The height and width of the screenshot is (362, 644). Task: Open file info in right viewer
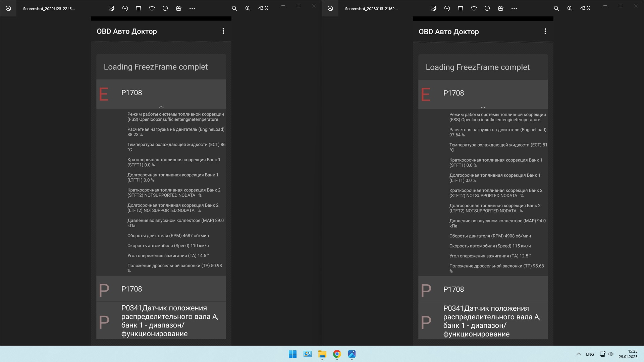coord(487,8)
